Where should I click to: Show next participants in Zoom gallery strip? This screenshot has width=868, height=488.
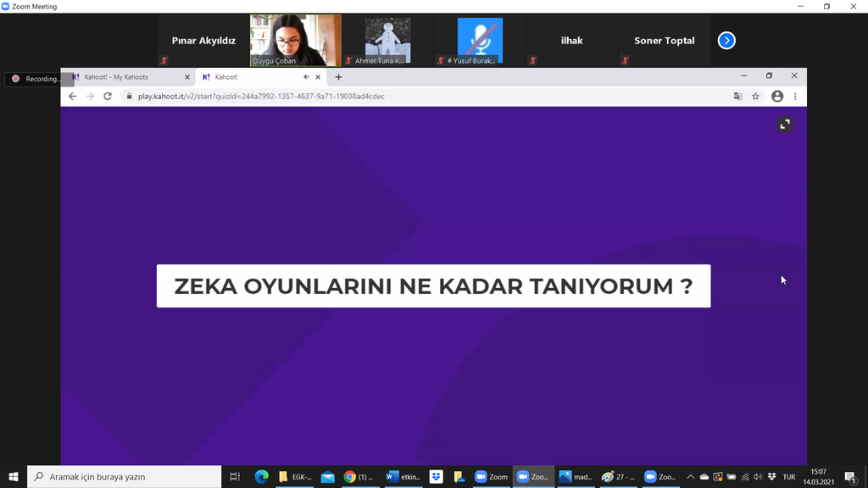pos(726,41)
